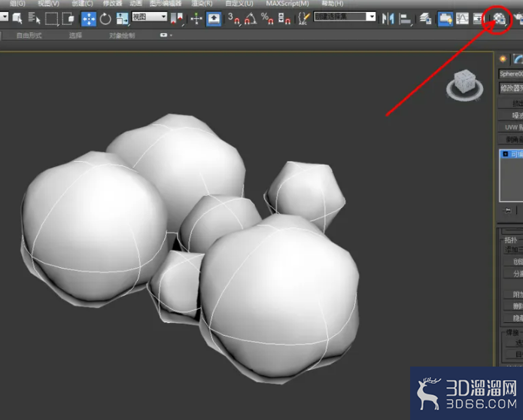Click the Align tool icon

pos(405,19)
